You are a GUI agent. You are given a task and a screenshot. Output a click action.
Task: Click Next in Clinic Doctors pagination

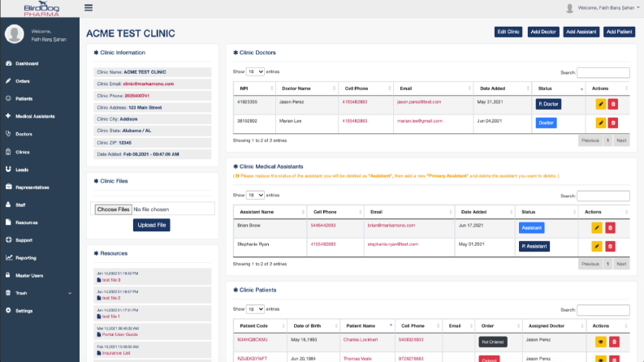tap(621, 140)
